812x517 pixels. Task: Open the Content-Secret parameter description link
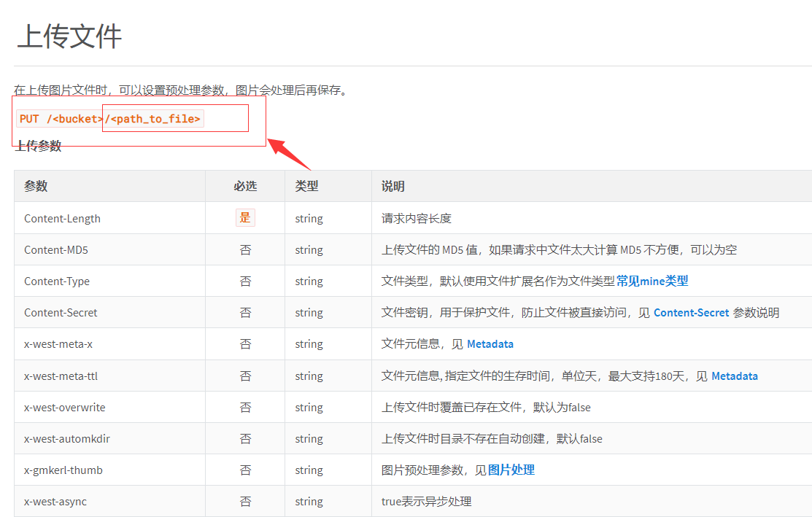click(x=691, y=312)
